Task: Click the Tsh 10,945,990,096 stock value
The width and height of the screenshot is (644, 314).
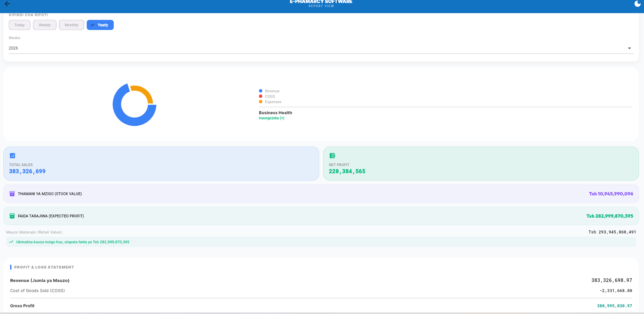Action: click(x=611, y=194)
